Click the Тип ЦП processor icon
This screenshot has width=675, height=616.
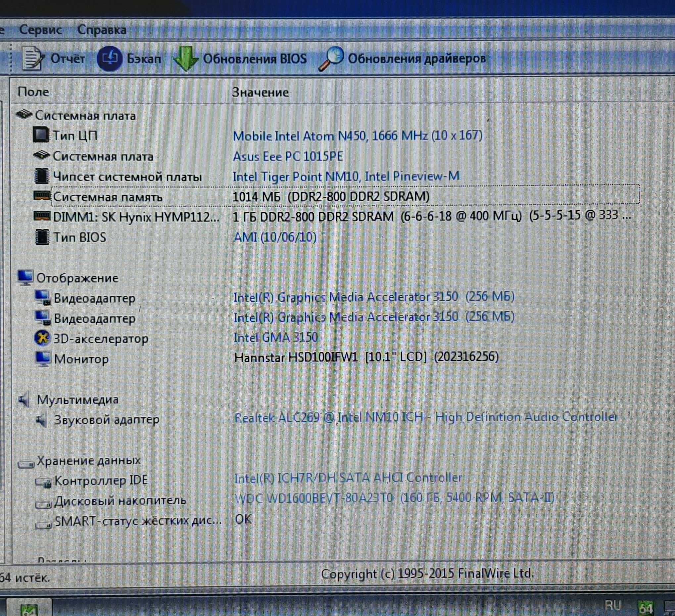pos(41,135)
